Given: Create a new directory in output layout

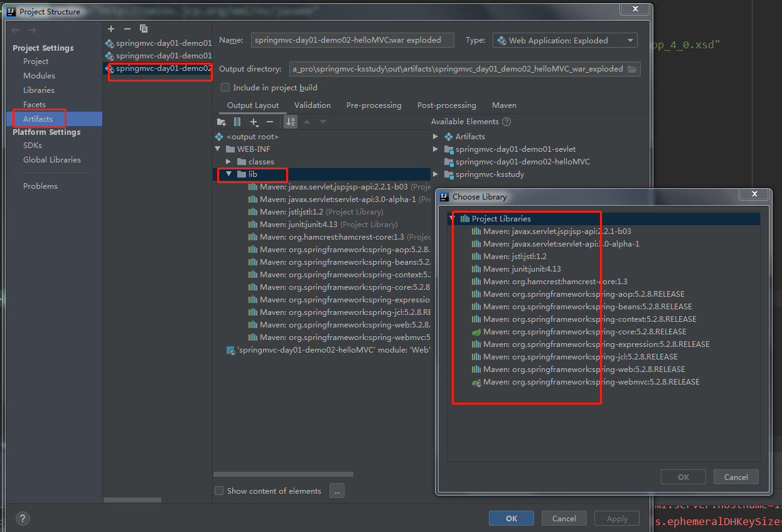Looking at the screenshot, I should click(x=221, y=122).
